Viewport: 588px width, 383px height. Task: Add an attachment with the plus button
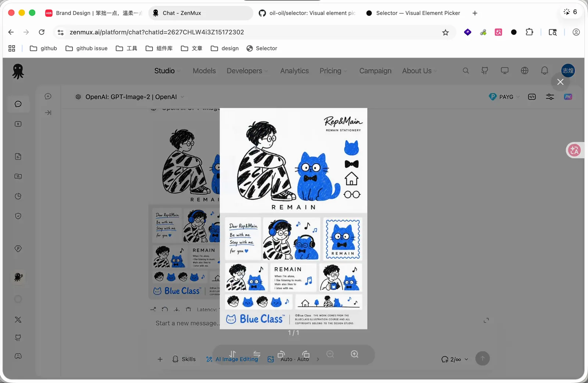(160, 359)
